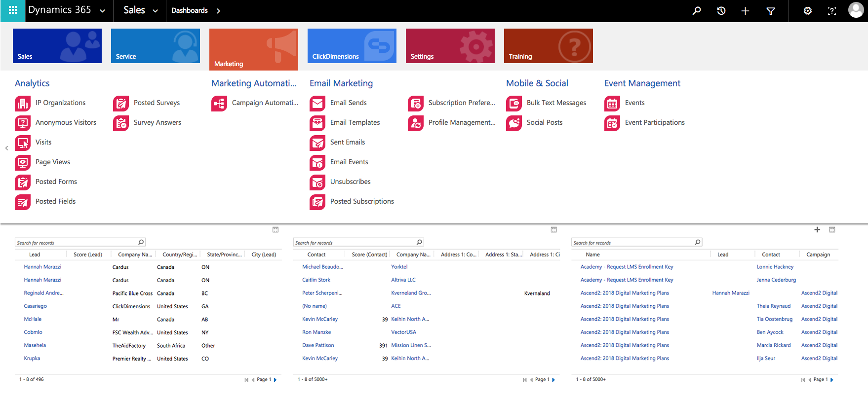Open IP Organizations icon
The height and width of the screenshot is (400, 868).
pos(23,104)
